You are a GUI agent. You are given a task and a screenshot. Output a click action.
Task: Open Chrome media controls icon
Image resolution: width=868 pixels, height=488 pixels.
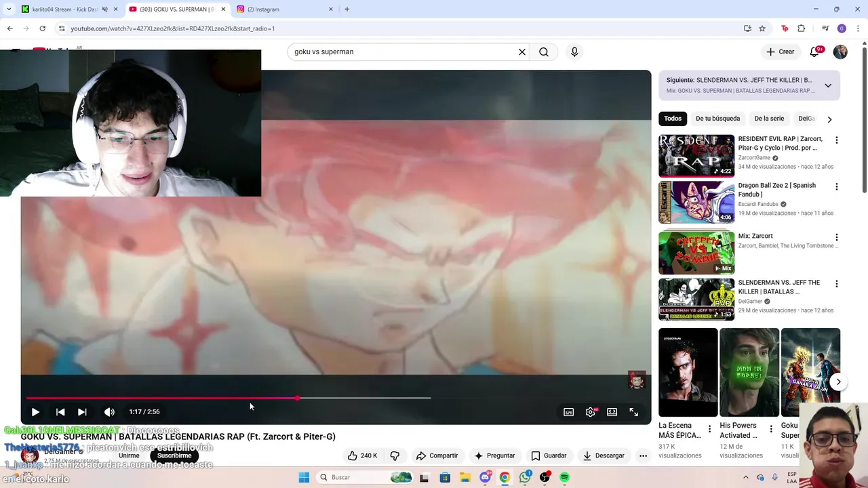pos(825,28)
